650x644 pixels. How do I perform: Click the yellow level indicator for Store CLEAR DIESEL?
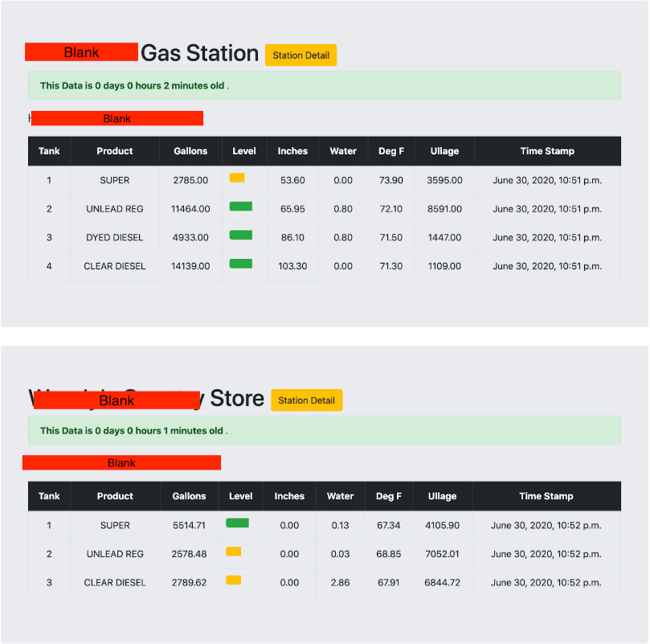tap(233, 580)
